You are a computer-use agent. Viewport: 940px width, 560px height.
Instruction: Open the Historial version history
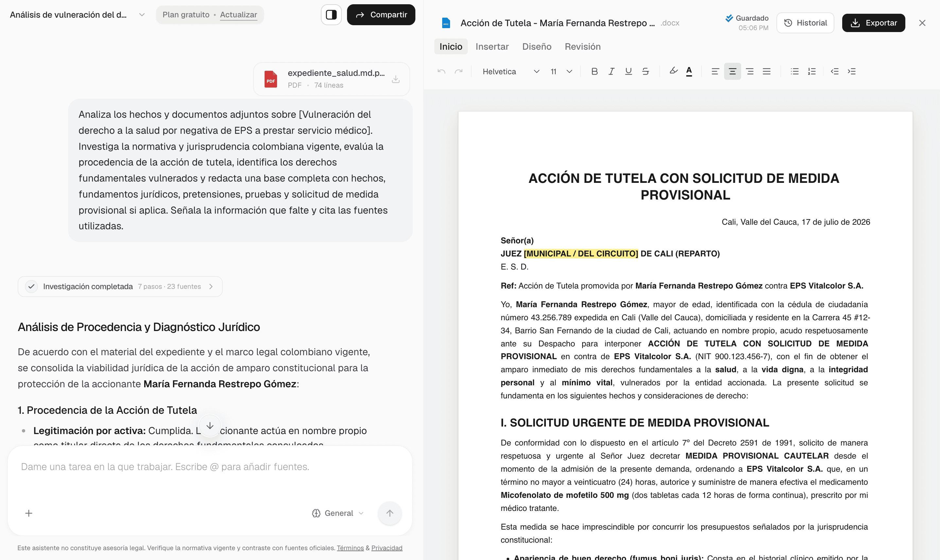(805, 23)
